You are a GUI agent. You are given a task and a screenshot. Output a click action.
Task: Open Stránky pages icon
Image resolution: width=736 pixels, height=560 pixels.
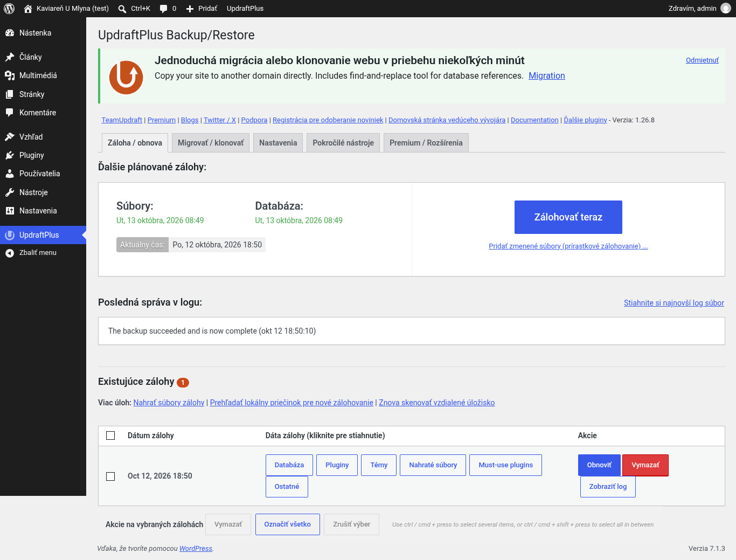tap(10, 94)
